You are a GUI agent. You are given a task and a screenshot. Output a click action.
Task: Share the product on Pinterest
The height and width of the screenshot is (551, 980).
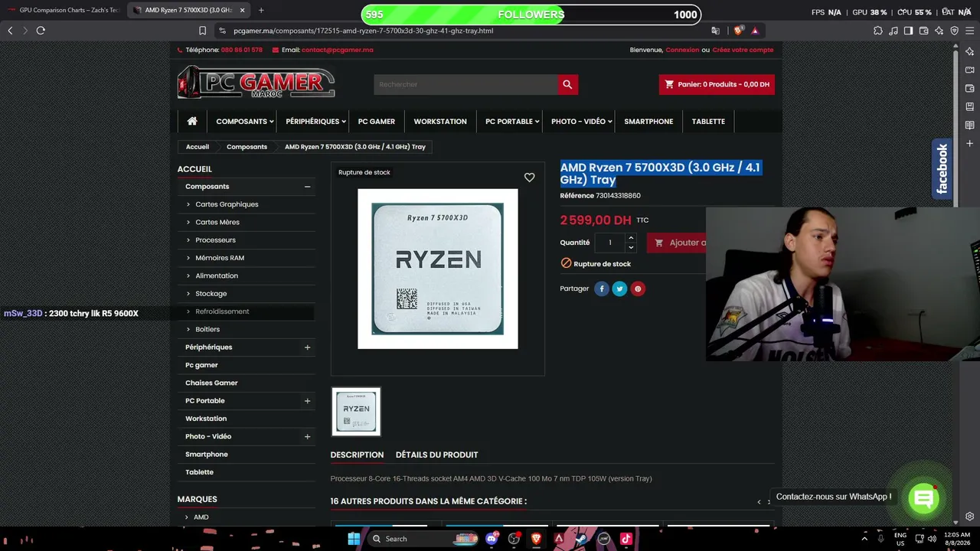637,289
